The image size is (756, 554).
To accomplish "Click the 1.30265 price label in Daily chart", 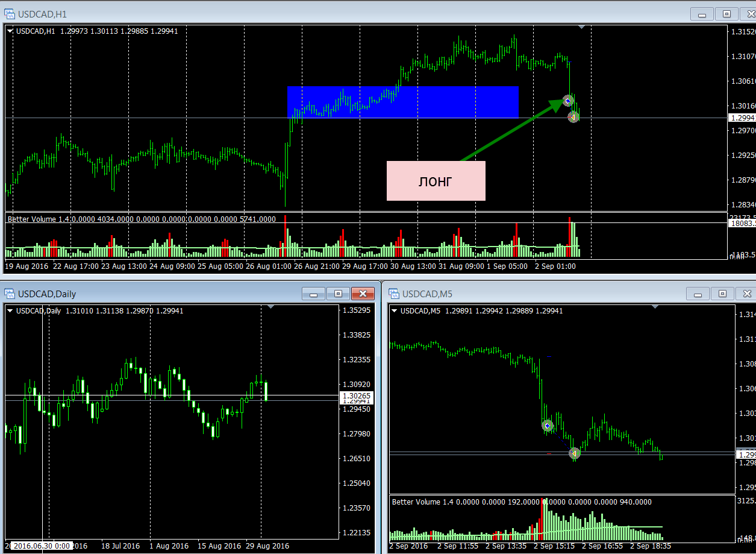I will point(357,395).
